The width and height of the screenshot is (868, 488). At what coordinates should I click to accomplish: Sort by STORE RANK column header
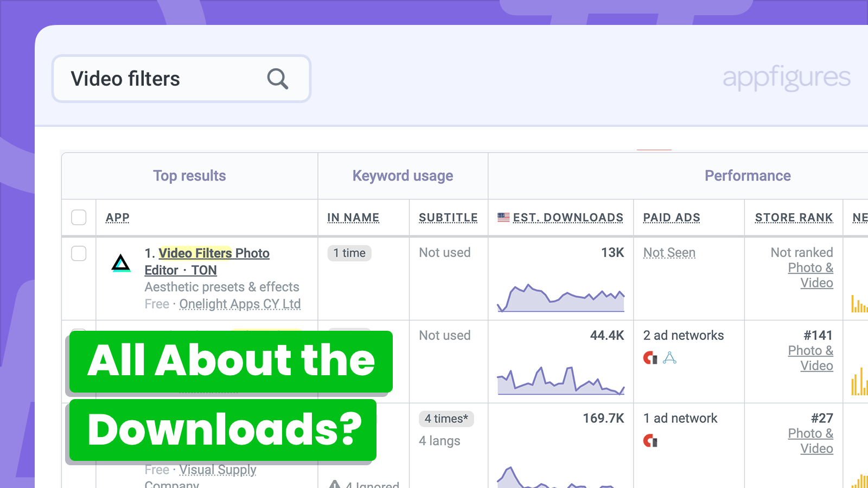coord(794,217)
